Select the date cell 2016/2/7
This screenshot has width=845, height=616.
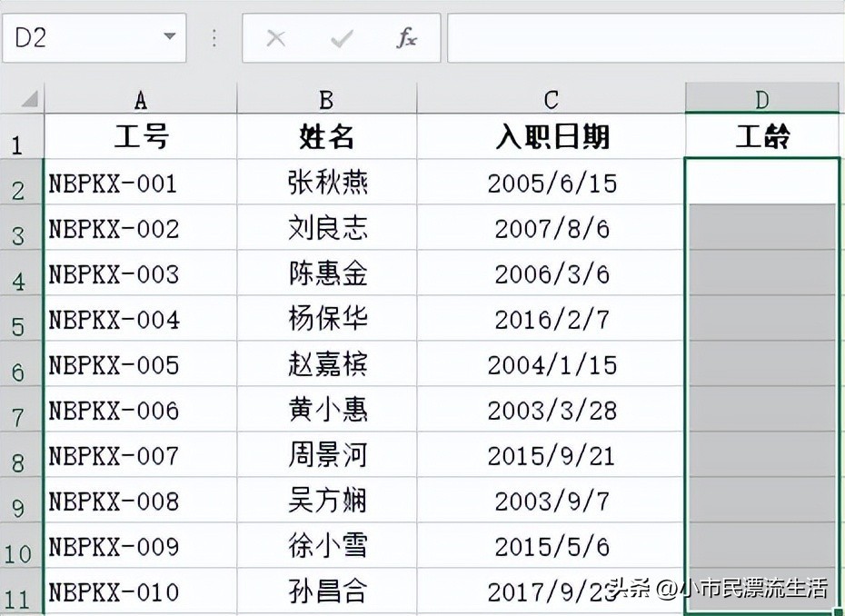pos(552,319)
